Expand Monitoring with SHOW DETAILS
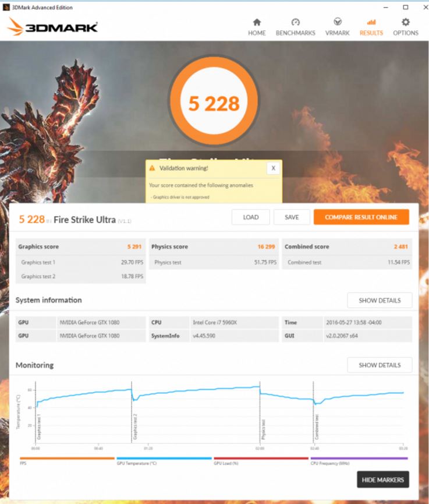429x504 pixels. pyautogui.click(x=380, y=365)
